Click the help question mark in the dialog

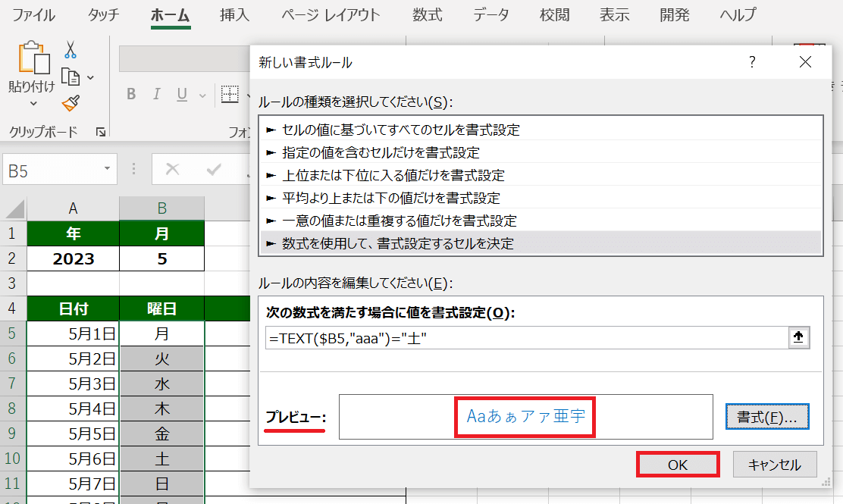[752, 62]
